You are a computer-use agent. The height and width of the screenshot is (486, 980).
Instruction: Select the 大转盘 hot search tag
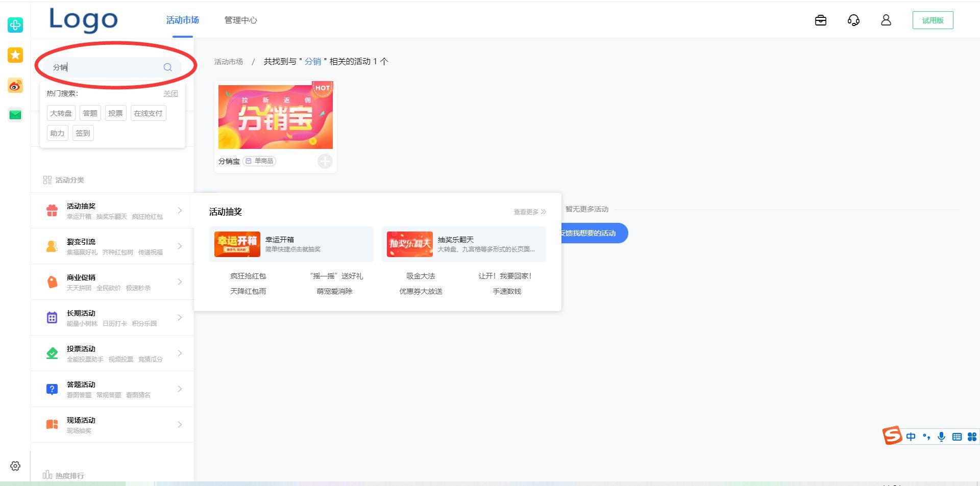pos(61,113)
